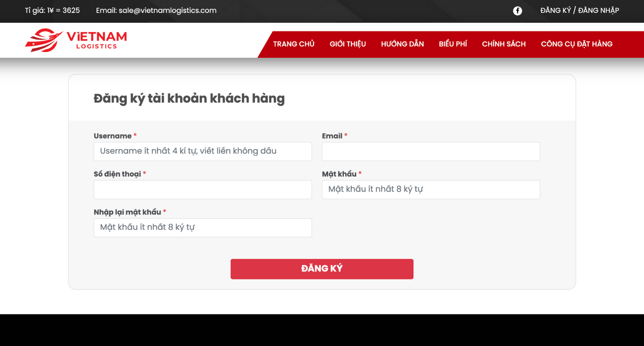This screenshot has width=644, height=346.
Task: Focus the Email input field
Action: (x=431, y=151)
